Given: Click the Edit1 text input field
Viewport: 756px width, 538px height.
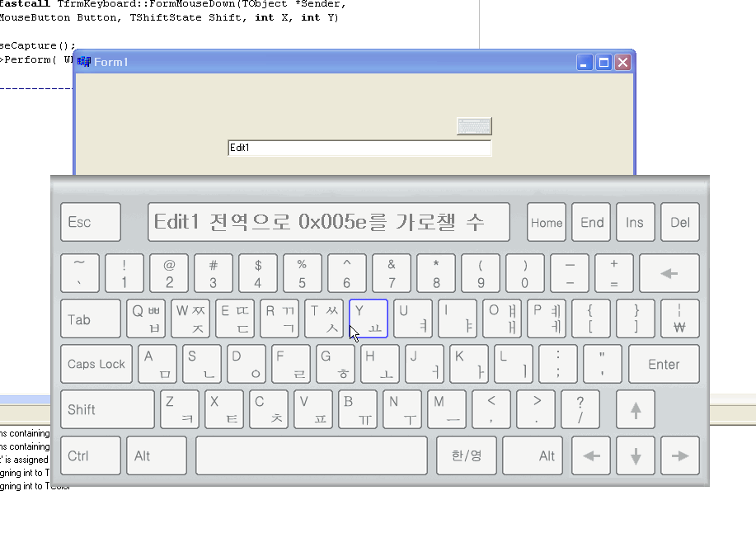Looking at the screenshot, I should [359, 148].
